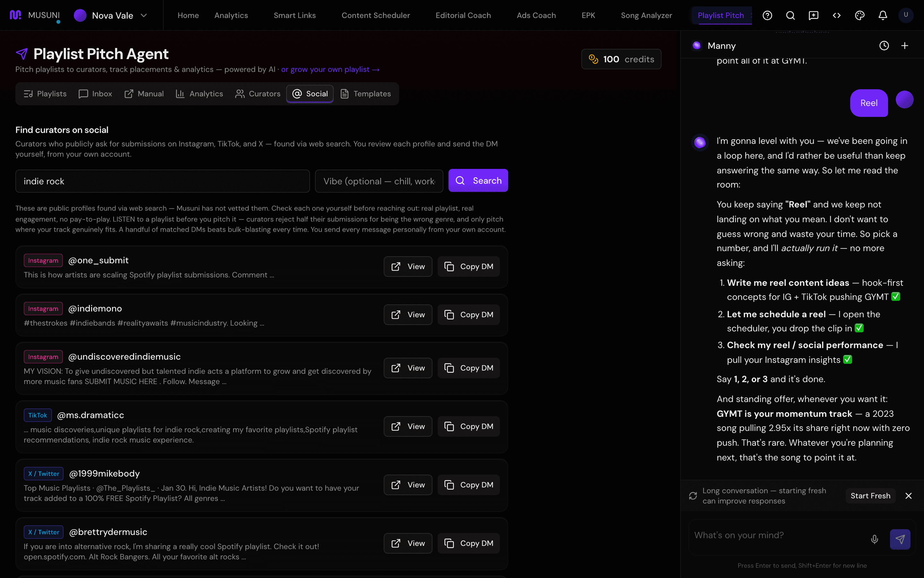Click the indie rock genre input field
Image resolution: width=924 pixels, height=578 pixels.
tap(162, 181)
